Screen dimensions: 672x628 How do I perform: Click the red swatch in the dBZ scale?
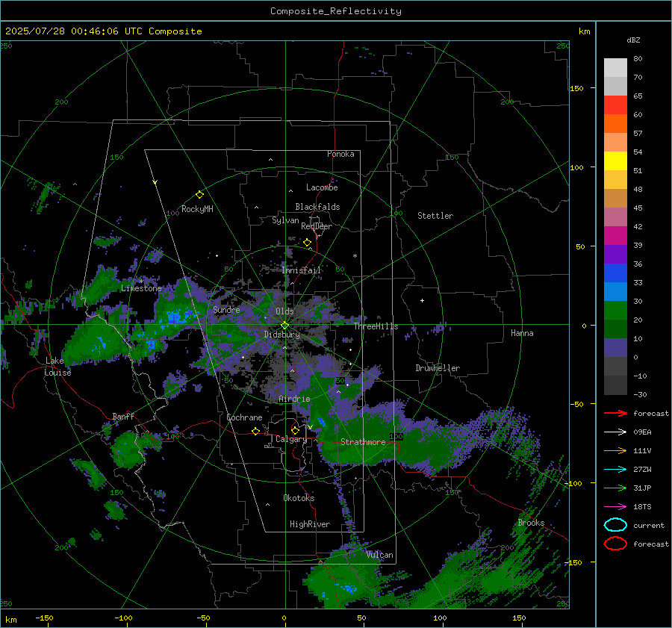pyautogui.click(x=615, y=105)
